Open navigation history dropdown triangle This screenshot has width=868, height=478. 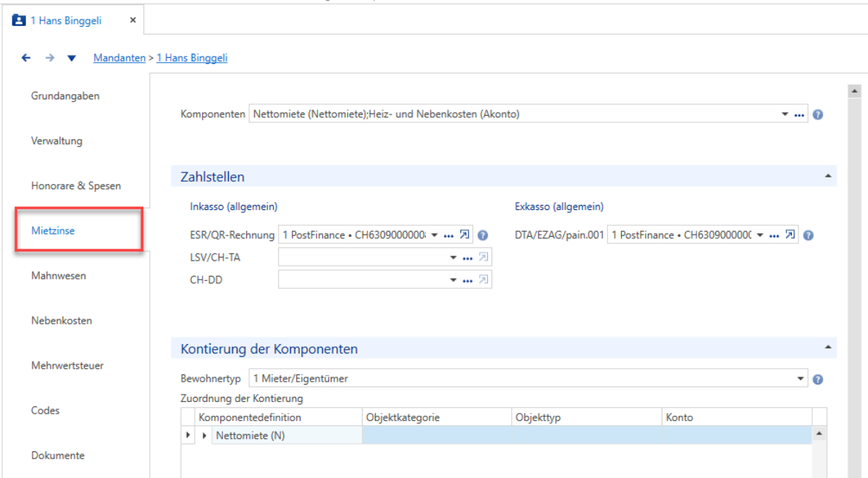point(72,58)
